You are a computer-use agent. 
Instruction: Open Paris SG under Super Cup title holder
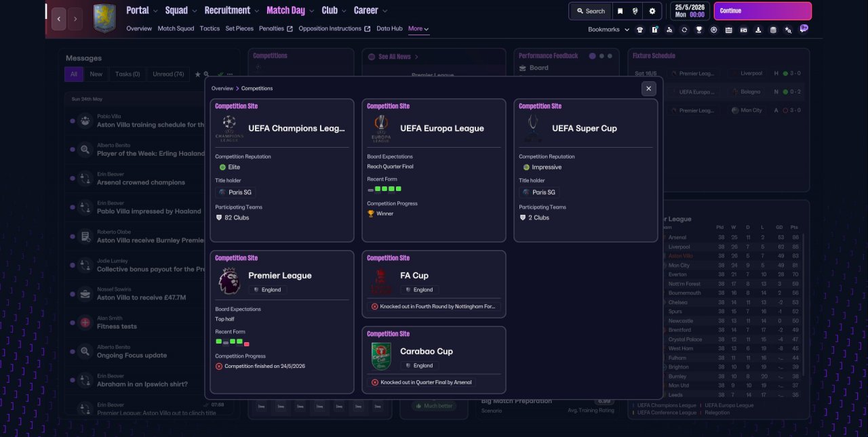coord(538,192)
